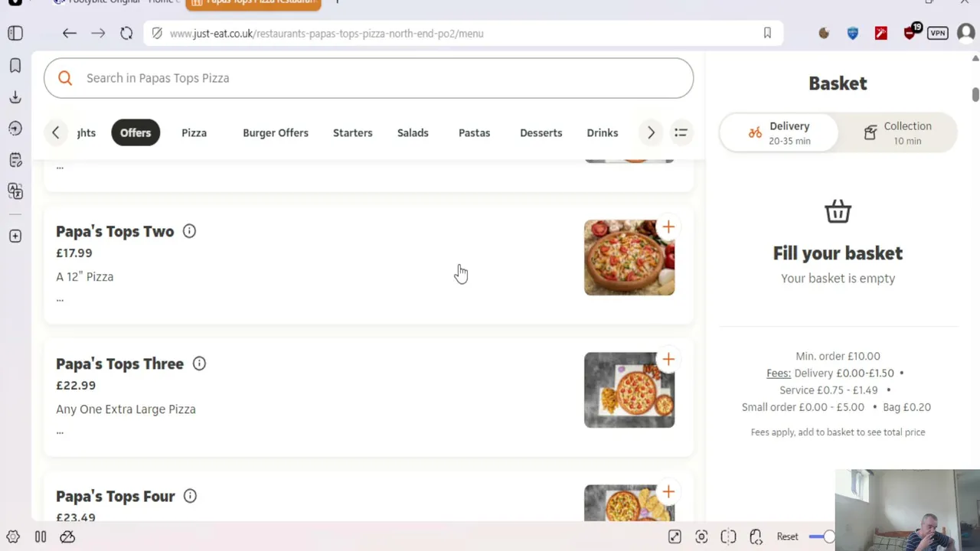Image resolution: width=980 pixels, height=551 pixels.
Task: Open bookmarks from the left sidebar
Action: coord(15,66)
